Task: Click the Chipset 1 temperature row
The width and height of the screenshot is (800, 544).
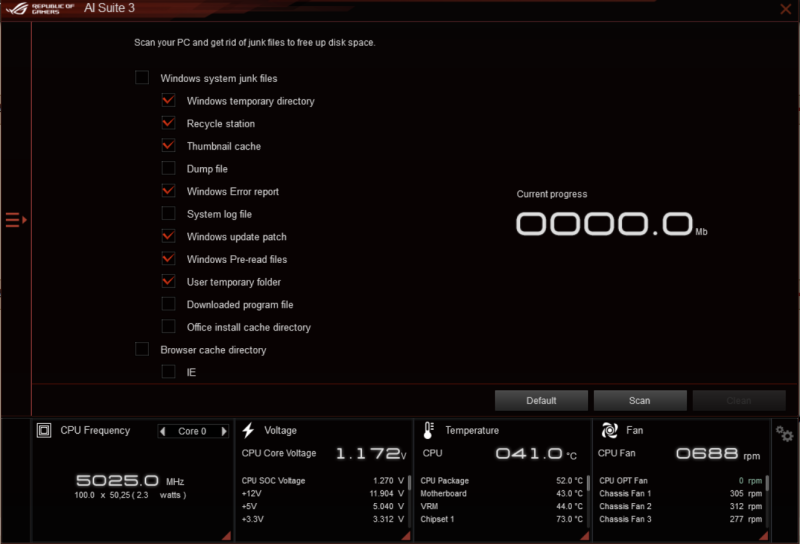Action: [x=502, y=519]
